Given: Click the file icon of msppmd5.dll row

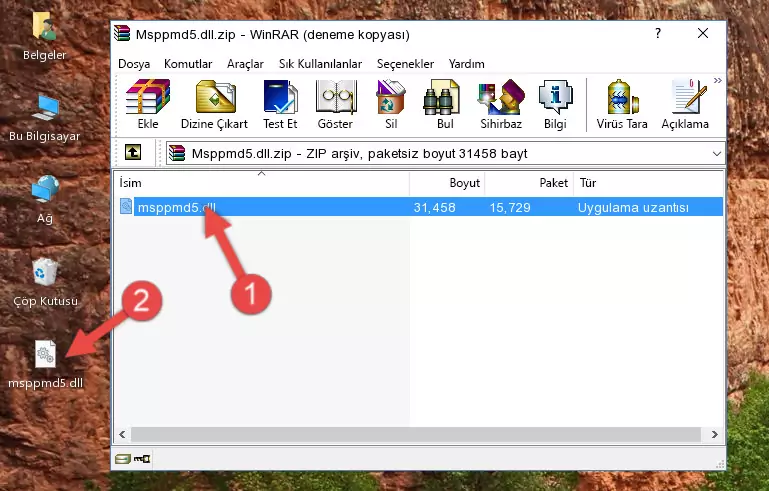Looking at the screenshot, I should pos(126,207).
